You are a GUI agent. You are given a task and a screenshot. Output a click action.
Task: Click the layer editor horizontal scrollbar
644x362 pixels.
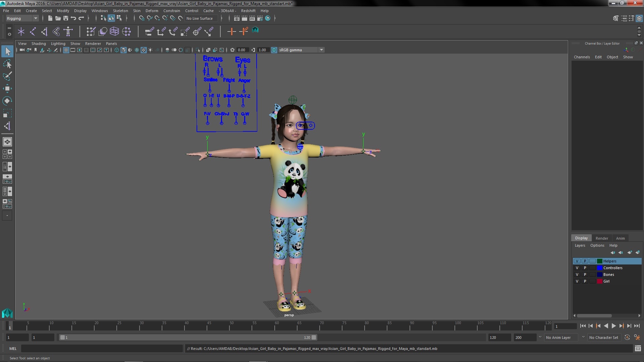coord(594,315)
